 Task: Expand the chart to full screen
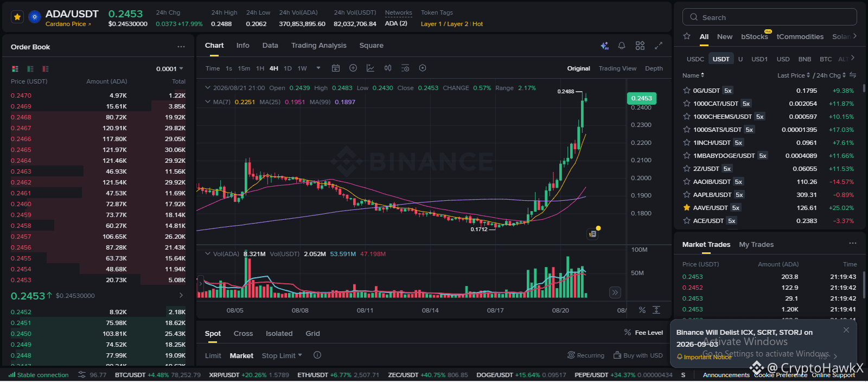(659, 46)
